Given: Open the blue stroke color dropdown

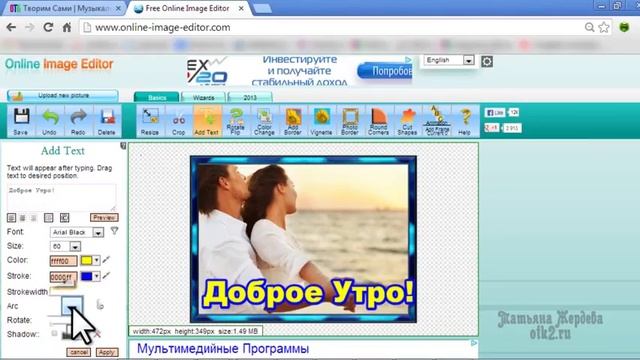Looking at the screenshot, I should coord(96,276).
